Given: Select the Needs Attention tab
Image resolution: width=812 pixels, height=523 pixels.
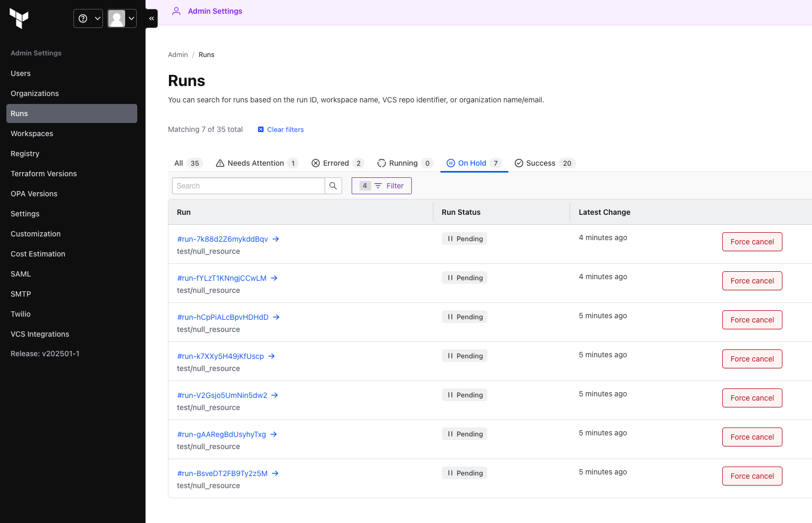Looking at the screenshot, I should pos(257,163).
